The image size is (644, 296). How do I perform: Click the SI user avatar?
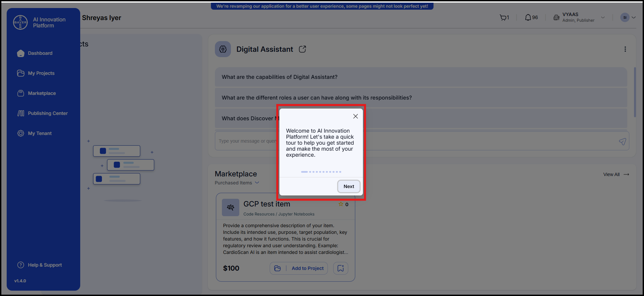click(x=625, y=17)
